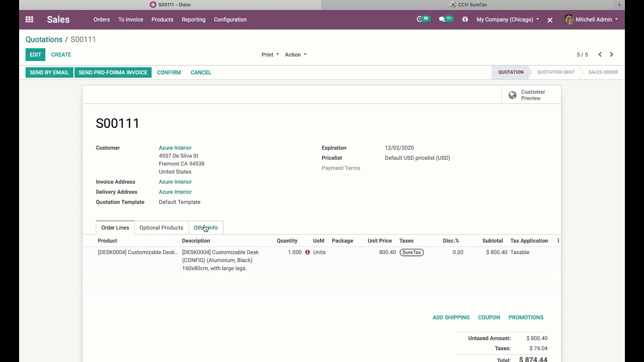The image size is (644, 362).
Task: Click the red quantity warning icon
Action: [307, 252]
